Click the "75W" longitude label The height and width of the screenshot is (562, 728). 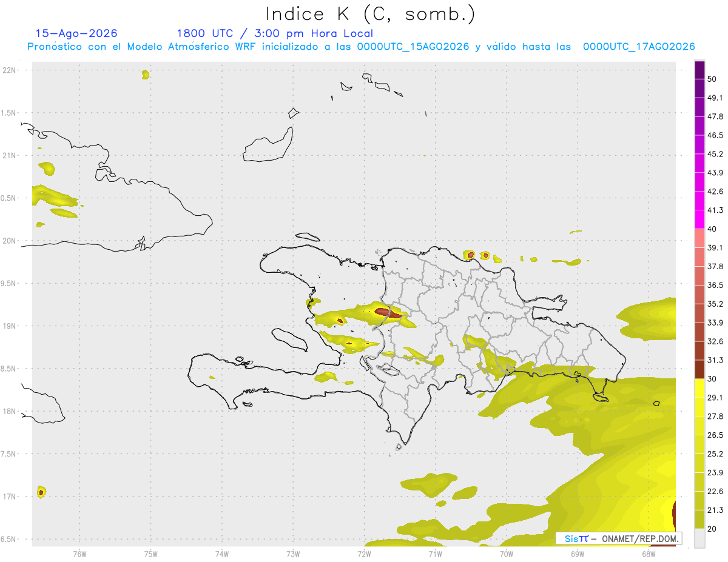(151, 554)
